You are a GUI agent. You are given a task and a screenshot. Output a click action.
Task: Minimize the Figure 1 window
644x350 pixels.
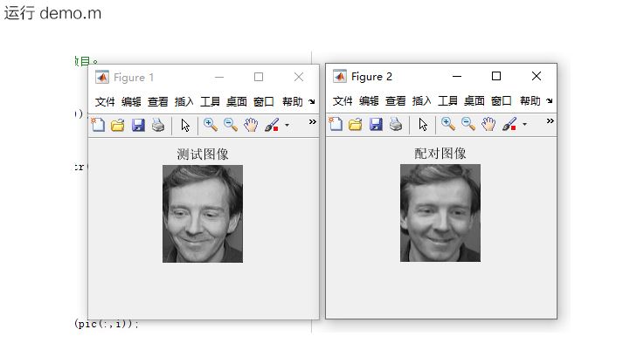point(219,77)
